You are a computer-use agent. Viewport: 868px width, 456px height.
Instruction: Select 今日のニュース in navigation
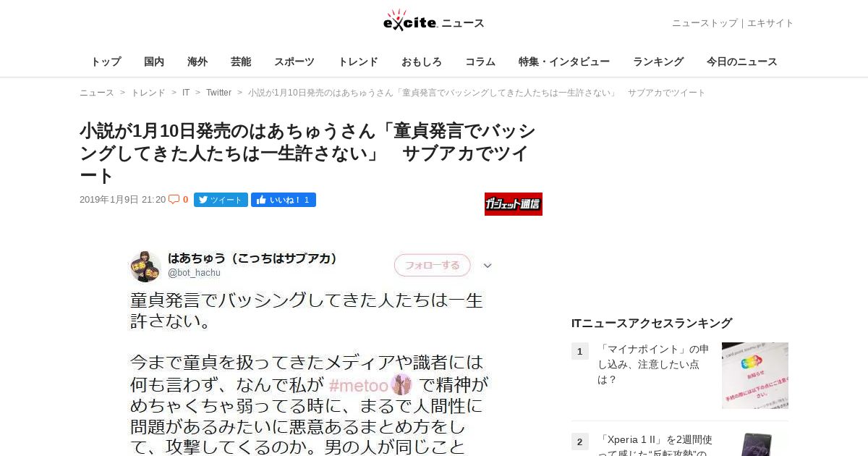point(742,62)
